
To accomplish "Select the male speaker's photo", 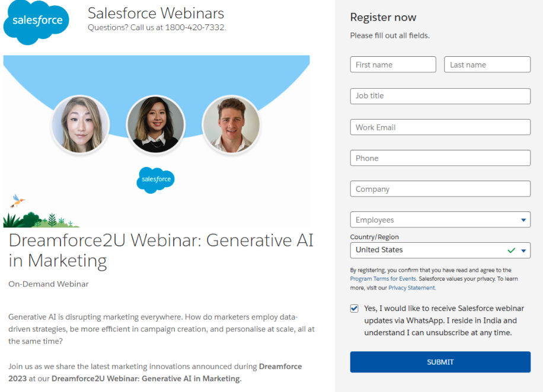I will 231,124.
